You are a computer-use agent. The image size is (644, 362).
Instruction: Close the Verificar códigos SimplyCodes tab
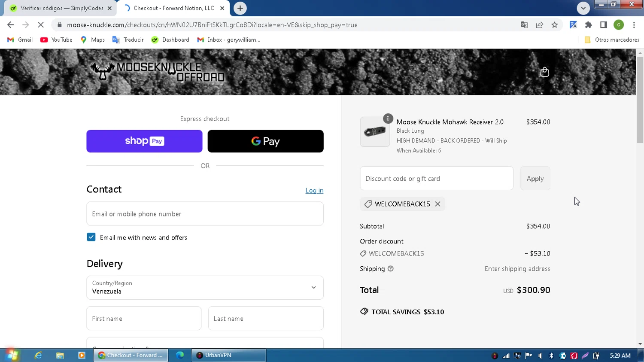point(109,8)
